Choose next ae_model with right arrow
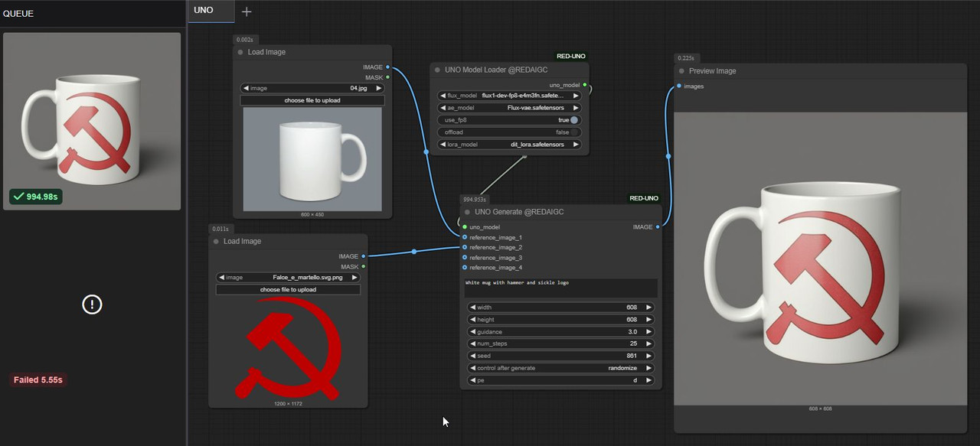980x446 pixels. [576, 108]
